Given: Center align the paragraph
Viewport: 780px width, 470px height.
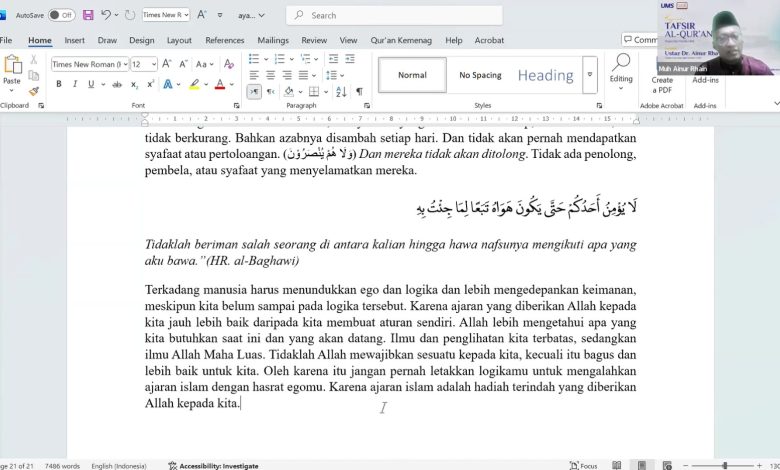Looking at the screenshot, I should [x=271, y=75].
